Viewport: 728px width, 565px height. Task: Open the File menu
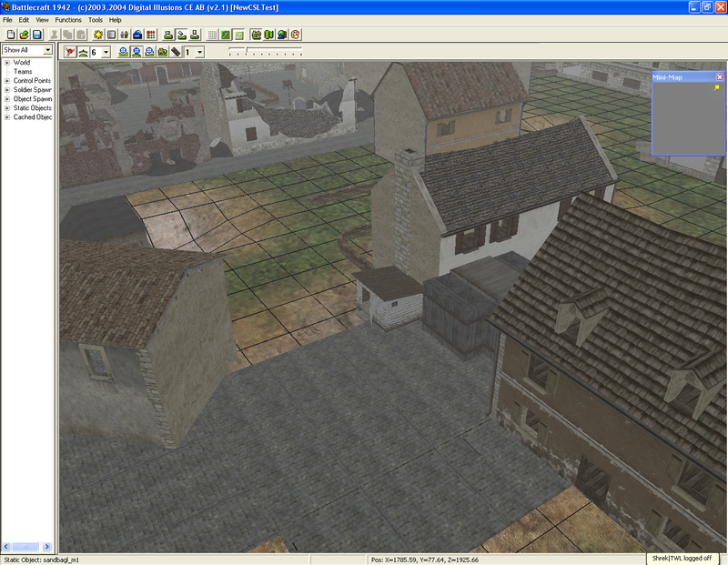click(x=7, y=20)
